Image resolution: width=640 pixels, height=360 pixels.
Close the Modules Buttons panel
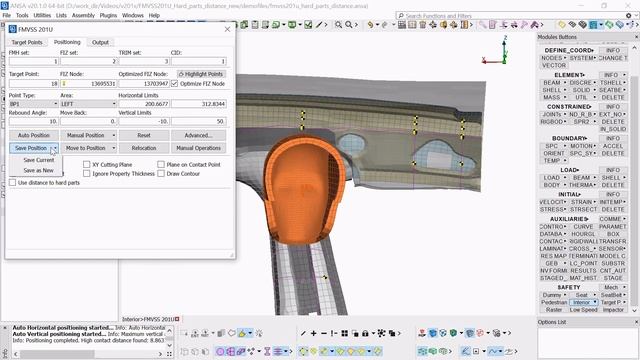636,37
